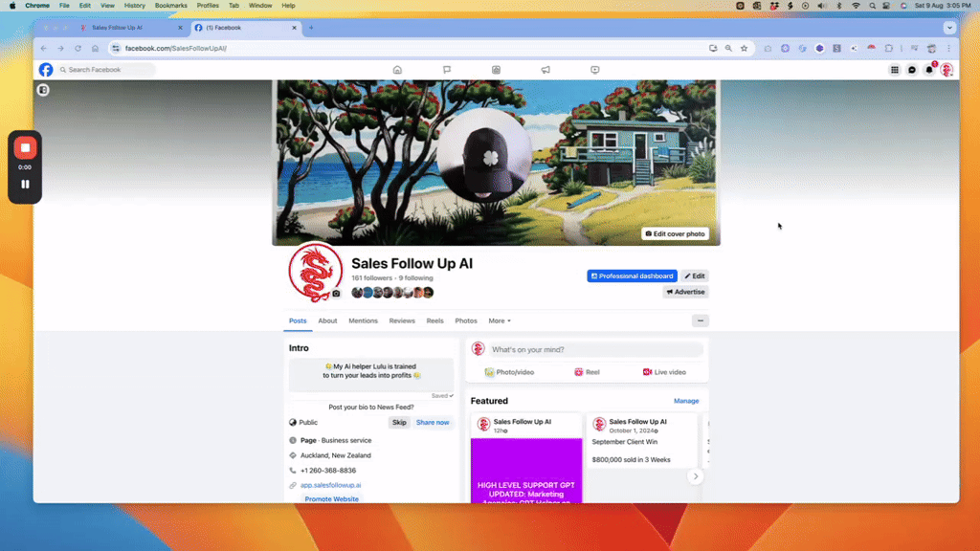Open the Bookmarks menu in the menu bar
Screen dimensions: 980x551
[x=170, y=6]
